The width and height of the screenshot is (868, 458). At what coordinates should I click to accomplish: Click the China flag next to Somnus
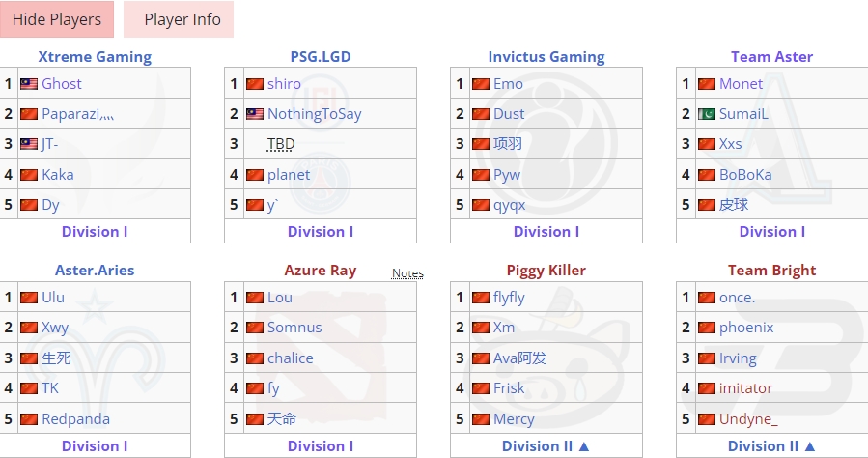tap(255, 328)
